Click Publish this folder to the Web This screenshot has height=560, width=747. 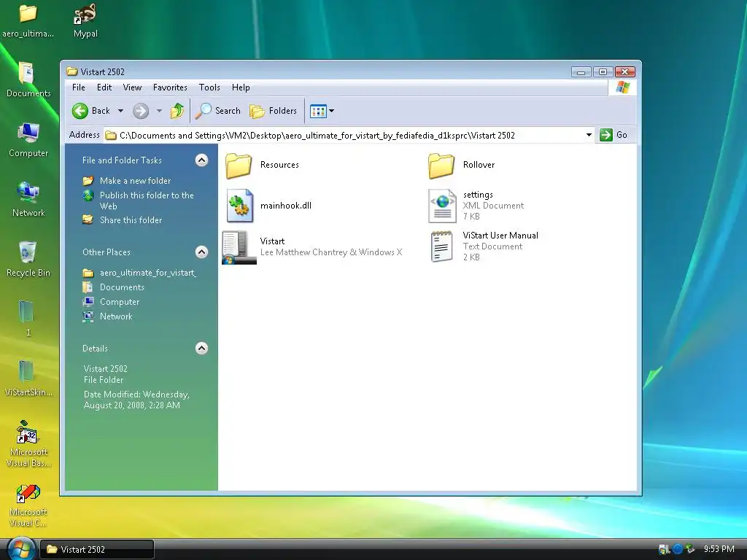[x=147, y=201]
